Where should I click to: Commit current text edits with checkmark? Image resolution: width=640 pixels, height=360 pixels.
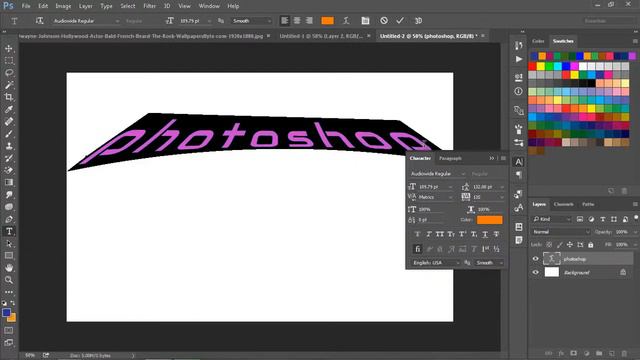click(x=400, y=20)
